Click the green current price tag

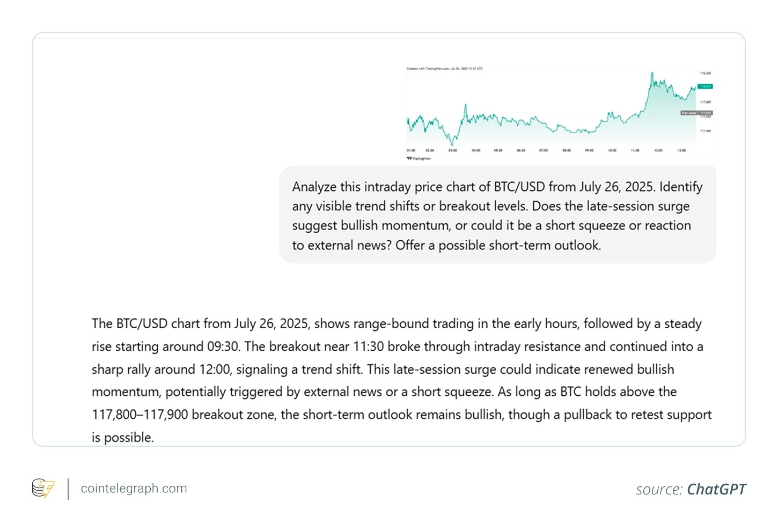click(x=705, y=86)
